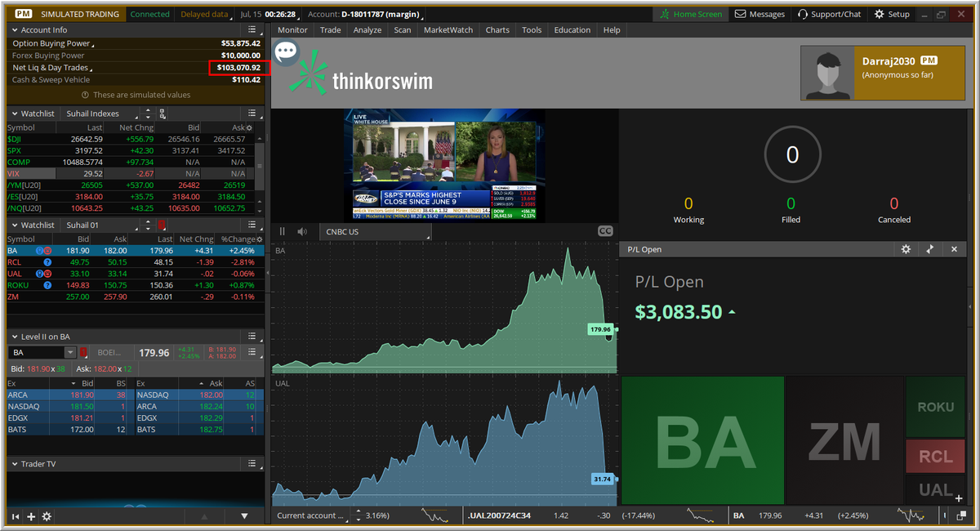The image size is (980, 531).
Task: Select the ZM tile in the heat map
Action: [844, 442]
